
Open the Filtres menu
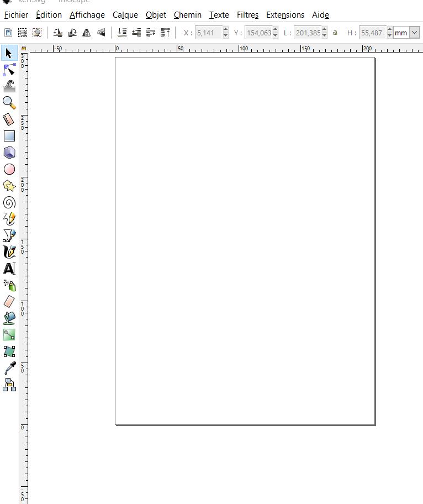tap(247, 15)
